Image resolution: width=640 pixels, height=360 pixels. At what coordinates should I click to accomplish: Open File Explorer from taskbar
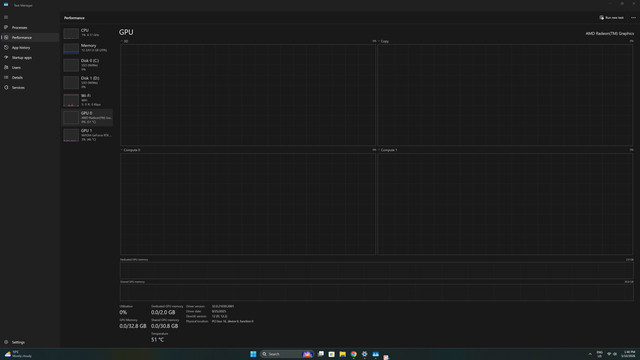point(342,354)
